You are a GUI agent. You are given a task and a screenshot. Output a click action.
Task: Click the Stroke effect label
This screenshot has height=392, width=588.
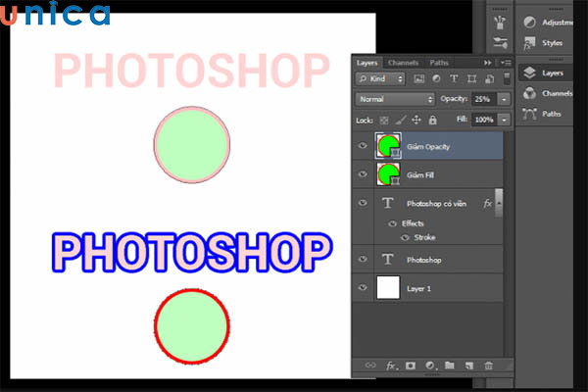(x=424, y=237)
